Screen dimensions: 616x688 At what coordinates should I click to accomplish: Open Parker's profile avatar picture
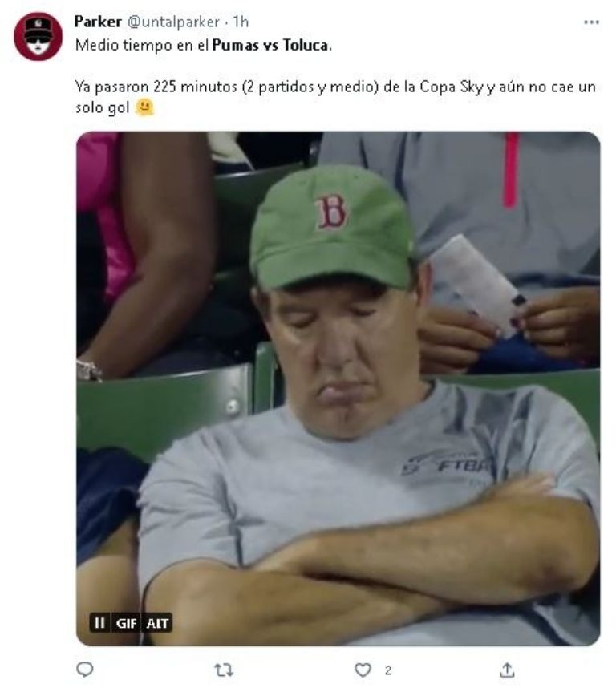tap(38, 36)
